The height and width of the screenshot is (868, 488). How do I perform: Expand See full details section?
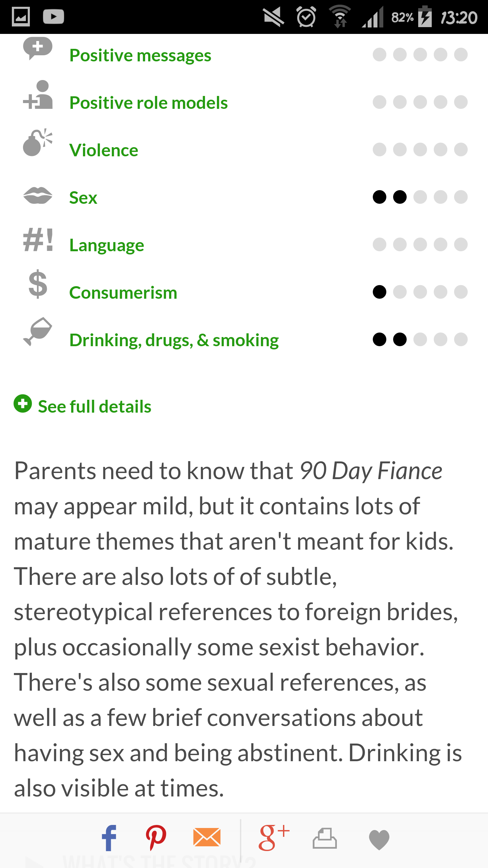pyautogui.click(x=95, y=406)
